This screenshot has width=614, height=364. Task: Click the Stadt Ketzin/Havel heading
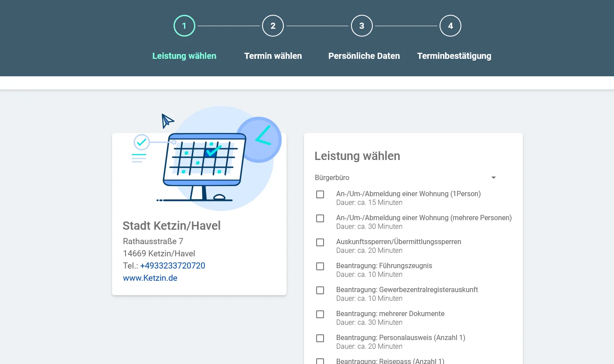pos(171,225)
